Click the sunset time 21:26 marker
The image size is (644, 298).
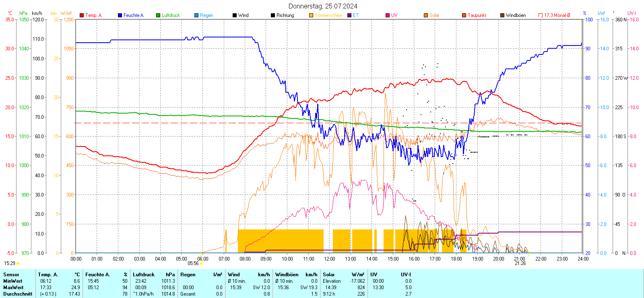(520, 263)
